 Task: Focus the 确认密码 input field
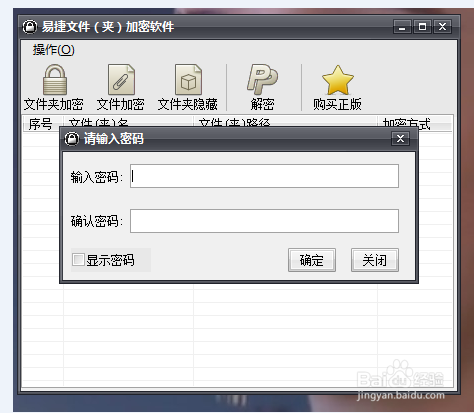[x=264, y=221]
